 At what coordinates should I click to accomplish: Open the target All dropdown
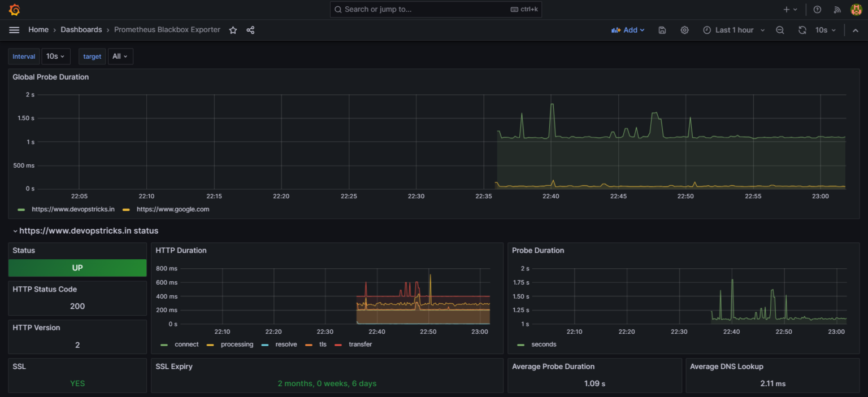[120, 56]
